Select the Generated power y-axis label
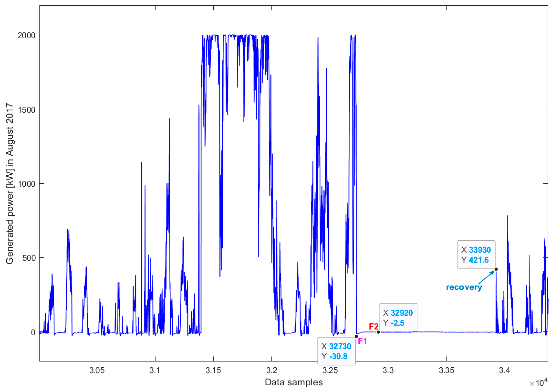554x392 pixels. 10,183
